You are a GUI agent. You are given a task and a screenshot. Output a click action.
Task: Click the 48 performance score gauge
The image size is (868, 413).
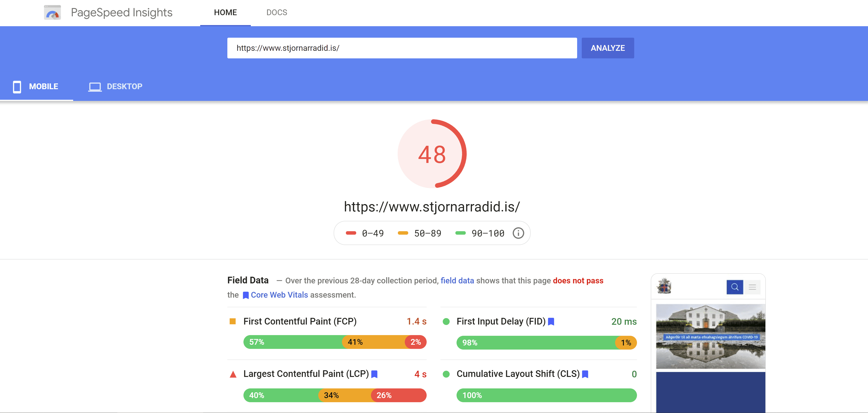[x=432, y=154]
